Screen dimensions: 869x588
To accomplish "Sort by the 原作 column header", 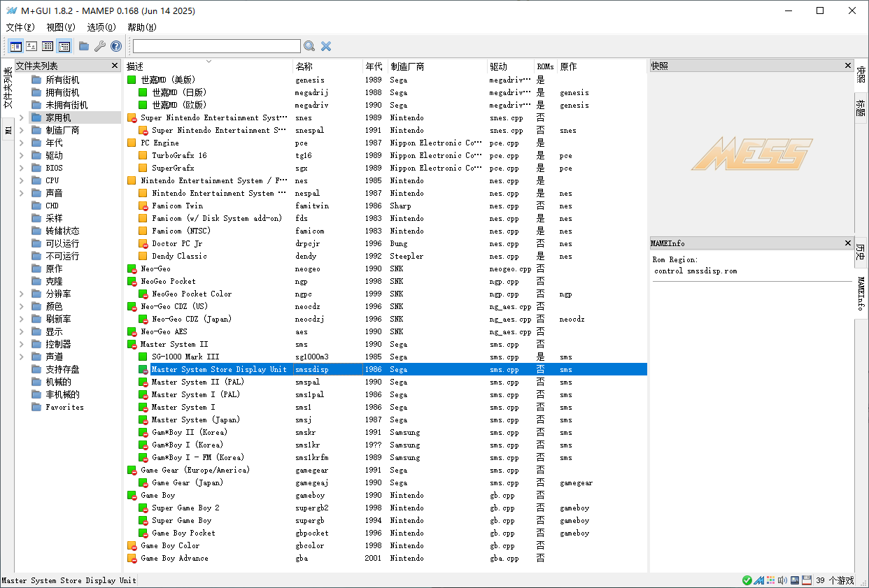I will coord(602,66).
